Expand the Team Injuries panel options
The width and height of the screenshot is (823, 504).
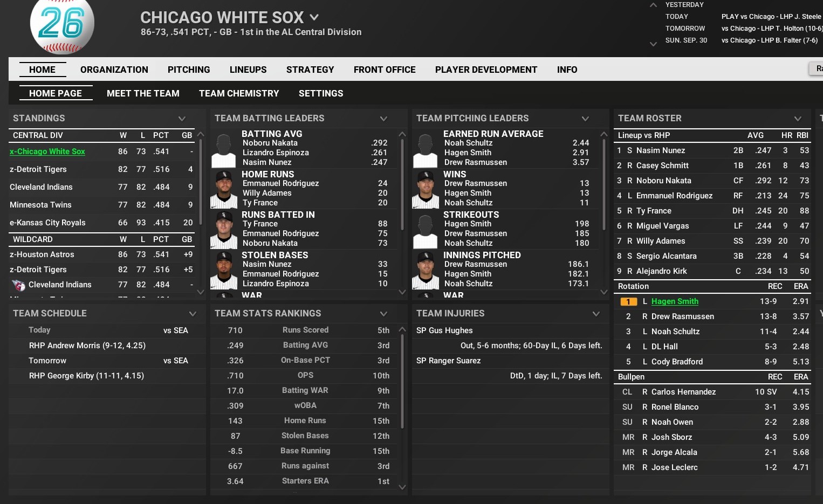pyautogui.click(x=596, y=314)
